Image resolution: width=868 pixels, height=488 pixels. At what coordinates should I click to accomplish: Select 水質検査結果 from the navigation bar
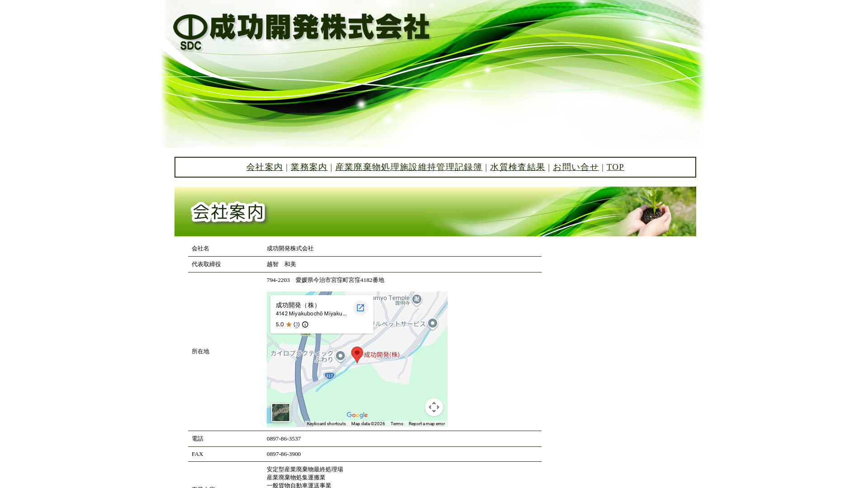point(517,167)
